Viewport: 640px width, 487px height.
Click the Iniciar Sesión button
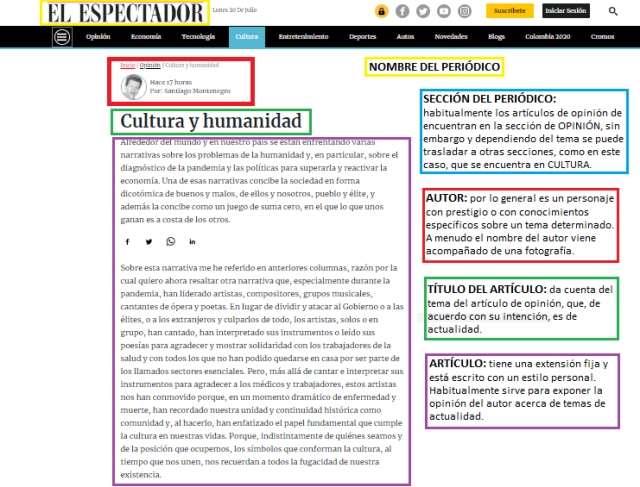click(x=566, y=11)
